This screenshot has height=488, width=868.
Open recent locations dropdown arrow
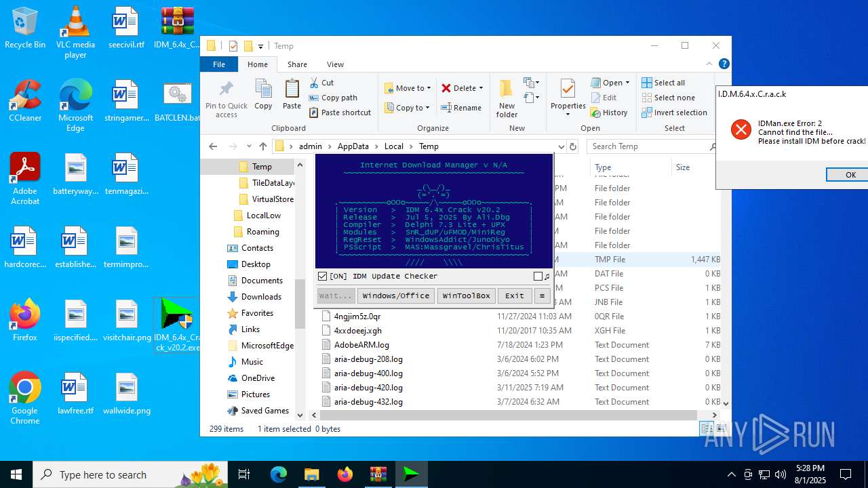(249, 146)
